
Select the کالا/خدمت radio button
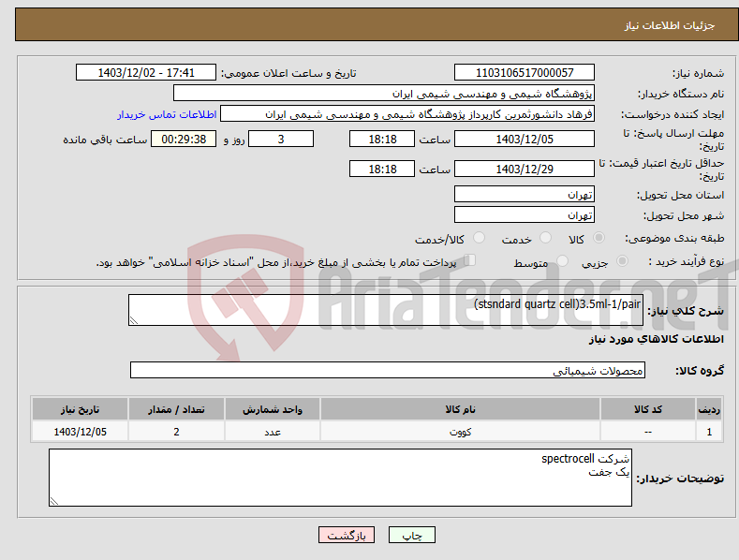479,238
